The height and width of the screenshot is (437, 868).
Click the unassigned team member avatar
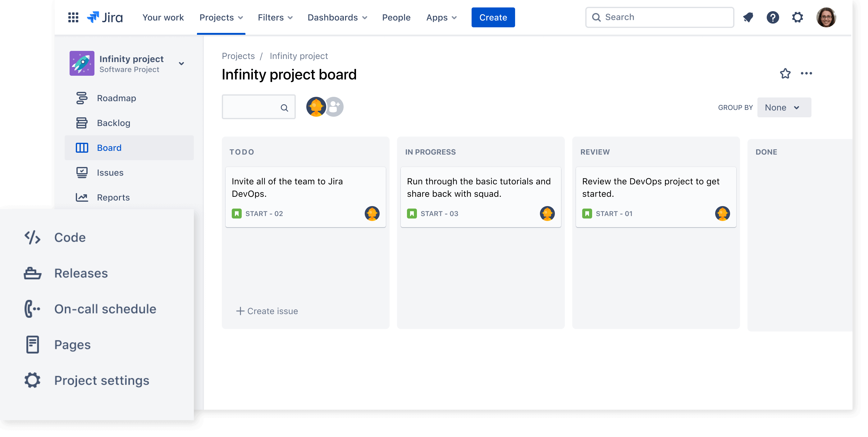(334, 106)
